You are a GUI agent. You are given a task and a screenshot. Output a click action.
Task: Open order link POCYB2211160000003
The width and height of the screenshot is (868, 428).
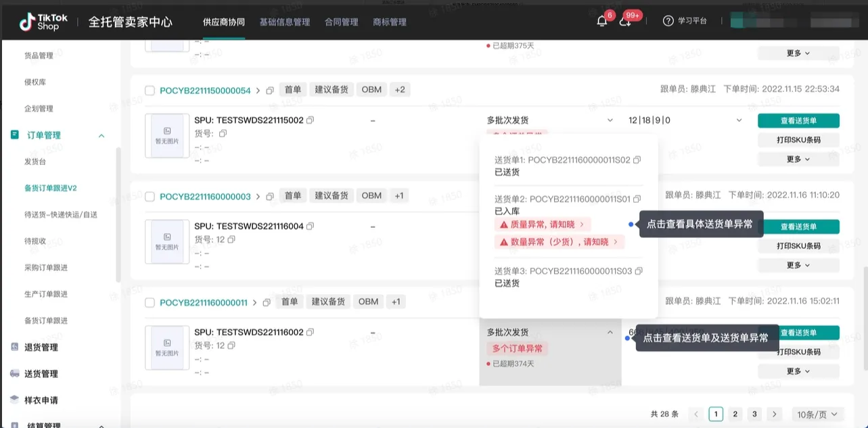tap(205, 197)
